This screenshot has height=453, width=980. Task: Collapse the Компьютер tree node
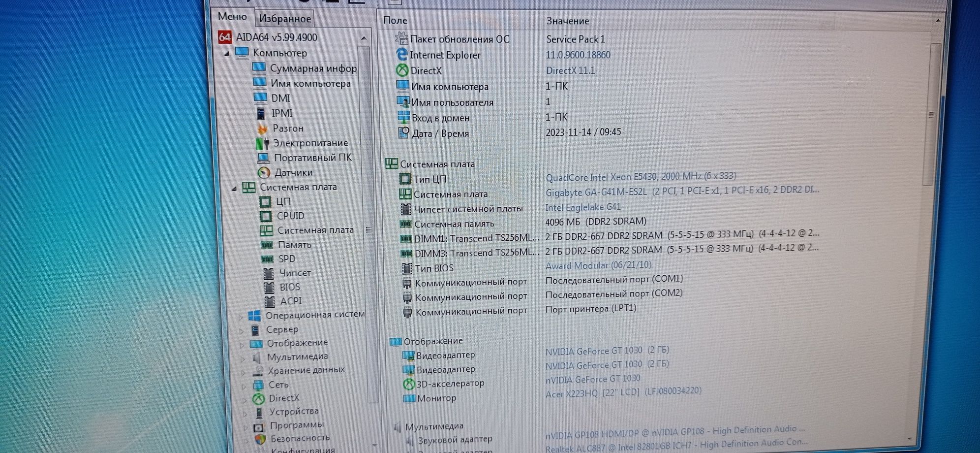point(227,53)
